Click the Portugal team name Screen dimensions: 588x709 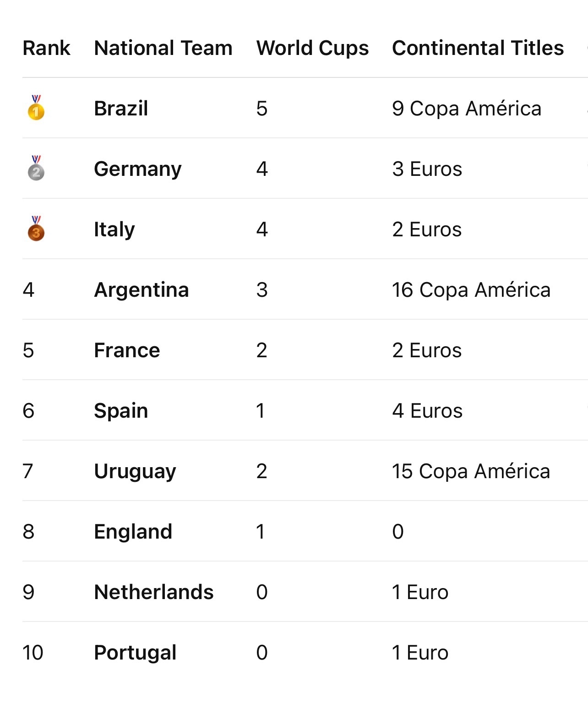(x=135, y=653)
